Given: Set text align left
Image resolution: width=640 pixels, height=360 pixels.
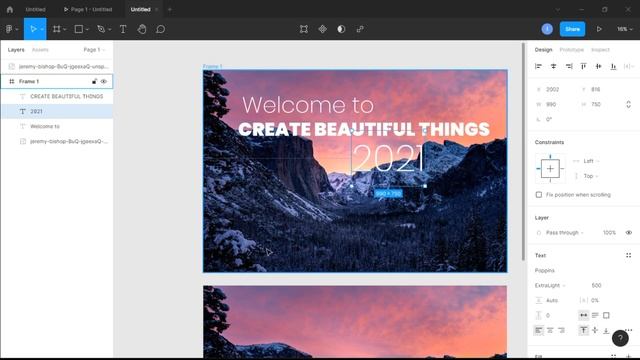Looking at the screenshot, I should (539, 330).
